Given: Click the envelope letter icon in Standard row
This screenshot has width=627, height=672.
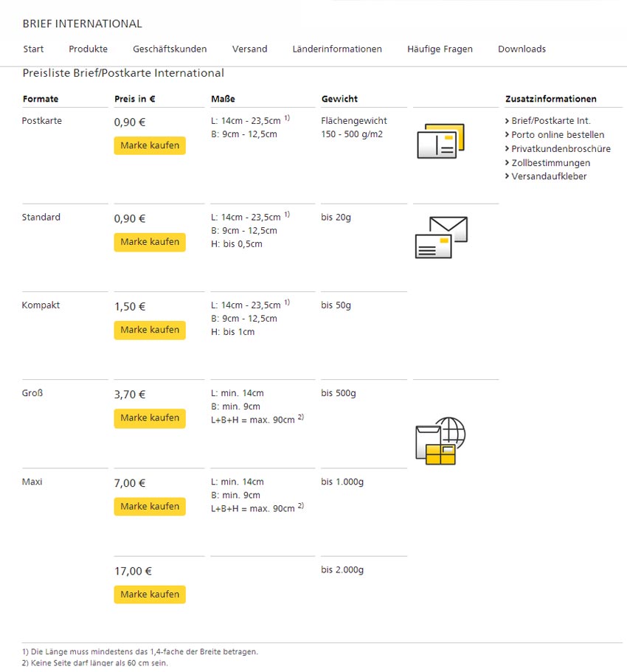Looking at the screenshot, I should pos(441,237).
